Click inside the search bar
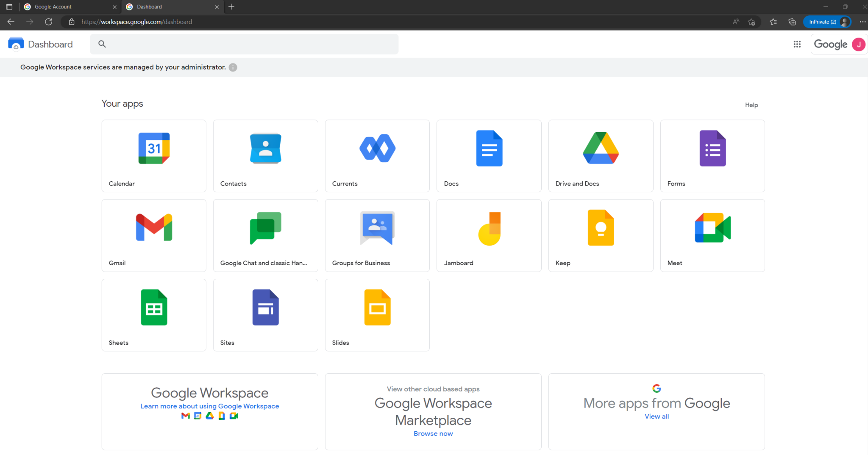Viewport: 868px width, 455px height. [244, 44]
